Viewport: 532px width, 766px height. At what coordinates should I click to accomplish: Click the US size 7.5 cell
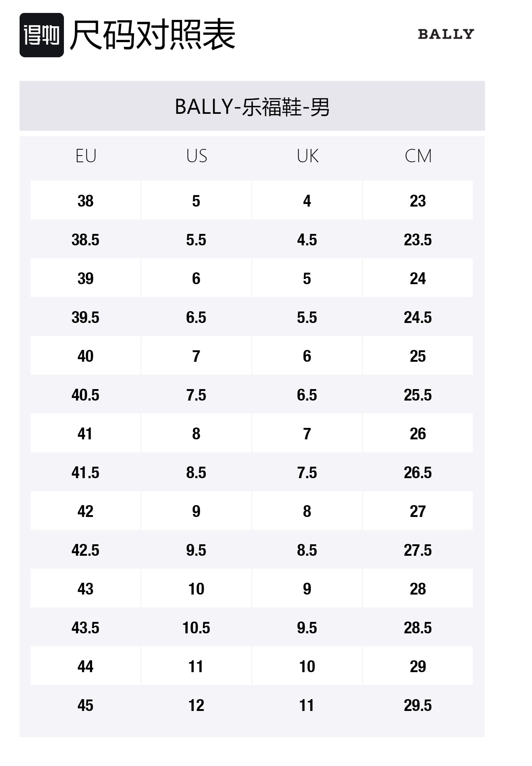[x=196, y=395]
